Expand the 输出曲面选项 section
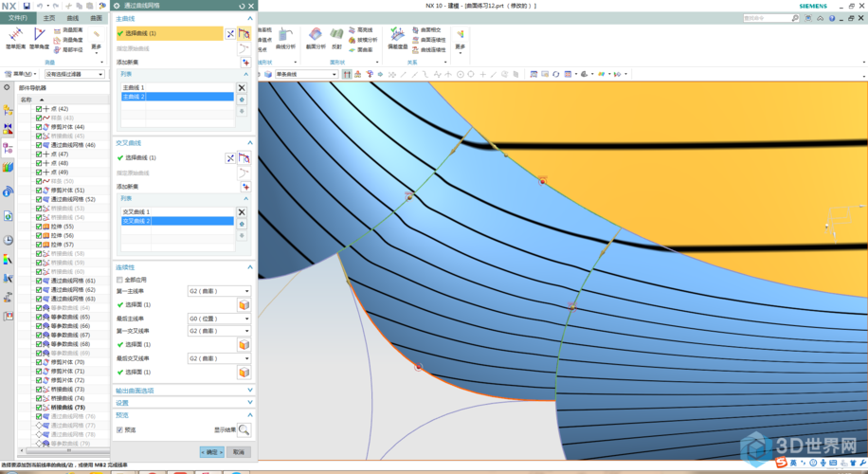 [184, 391]
